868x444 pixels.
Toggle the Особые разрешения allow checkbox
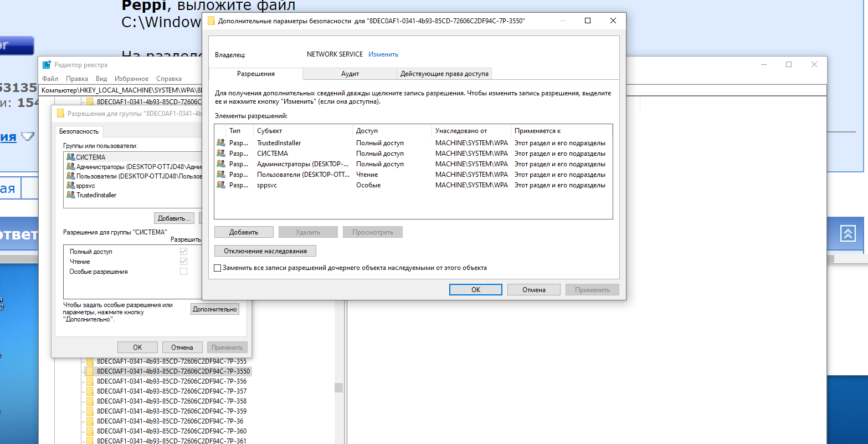[x=183, y=272]
